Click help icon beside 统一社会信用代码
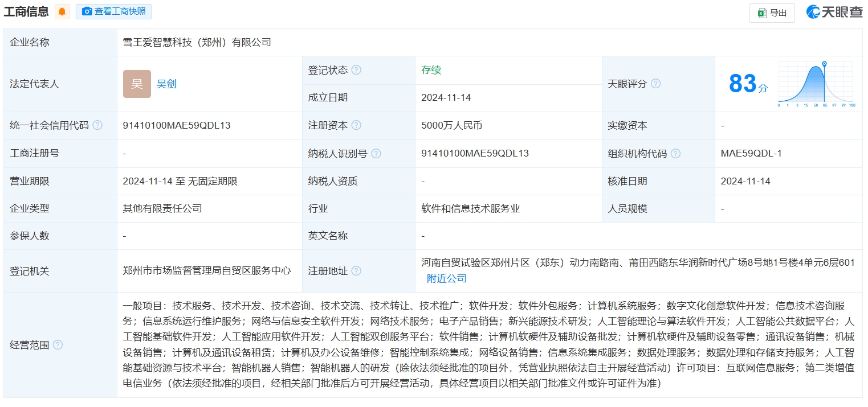 click(97, 125)
